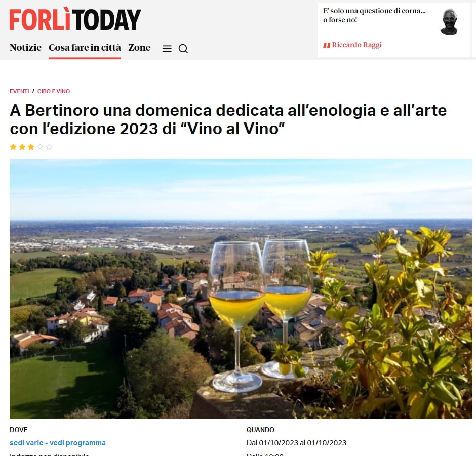Go to the Notizie section
The height and width of the screenshot is (456, 476).
click(25, 48)
